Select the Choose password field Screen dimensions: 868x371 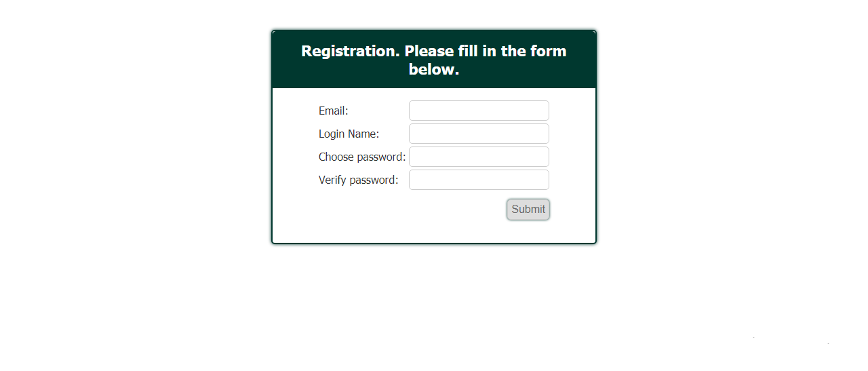(479, 157)
